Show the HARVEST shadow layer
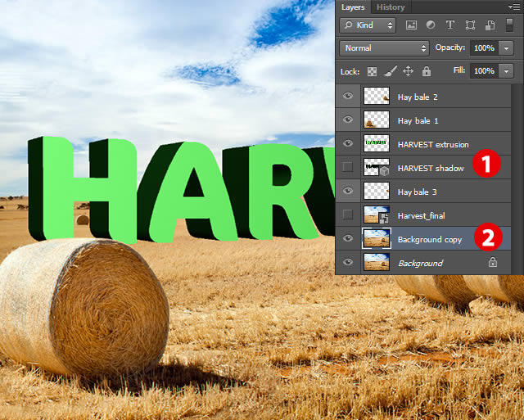The image size is (524, 420). pos(348,167)
